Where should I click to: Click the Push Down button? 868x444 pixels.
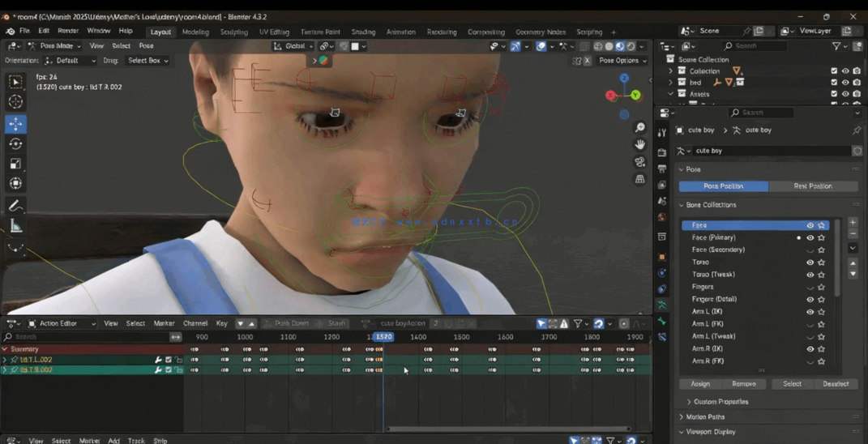point(287,323)
